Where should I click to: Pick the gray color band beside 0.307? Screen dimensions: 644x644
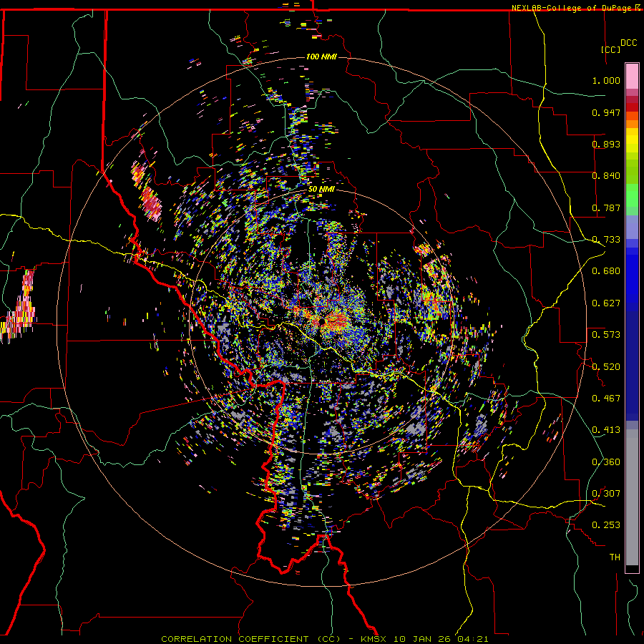click(632, 497)
